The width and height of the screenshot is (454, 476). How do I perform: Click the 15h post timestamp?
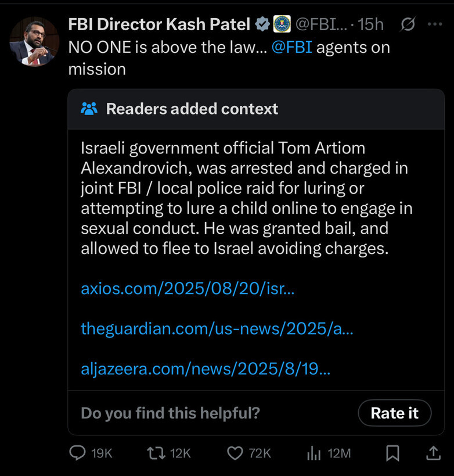click(371, 24)
